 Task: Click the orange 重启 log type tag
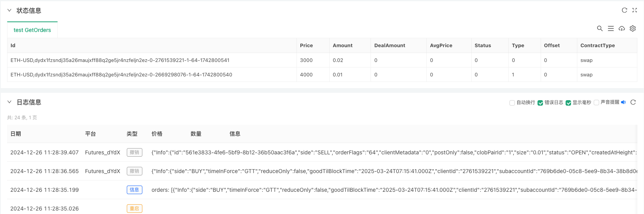click(134, 209)
